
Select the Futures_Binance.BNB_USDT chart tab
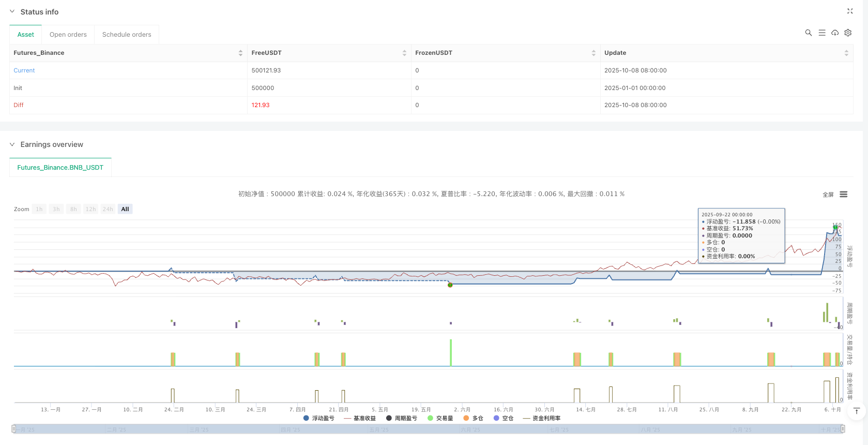click(60, 168)
